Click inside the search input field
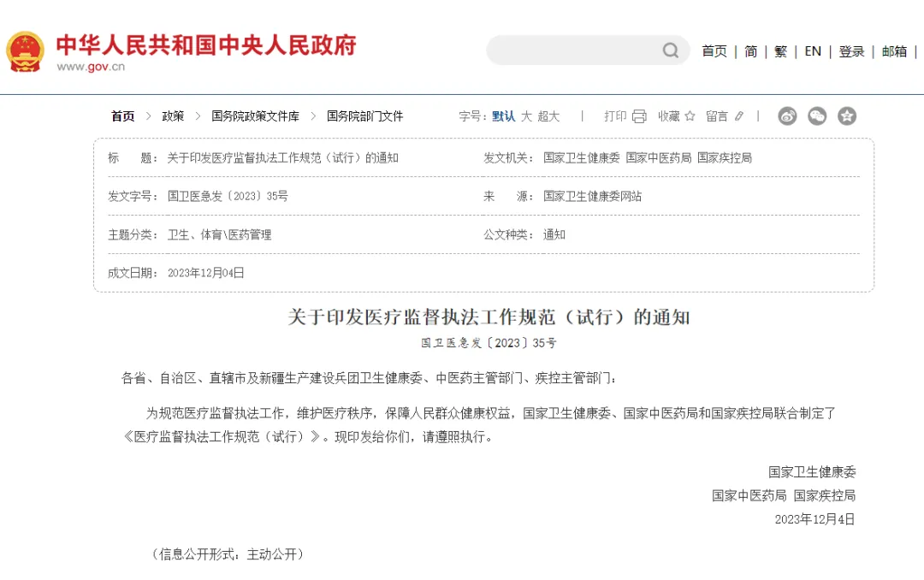 pyautogui.click(x=573, y=50)
